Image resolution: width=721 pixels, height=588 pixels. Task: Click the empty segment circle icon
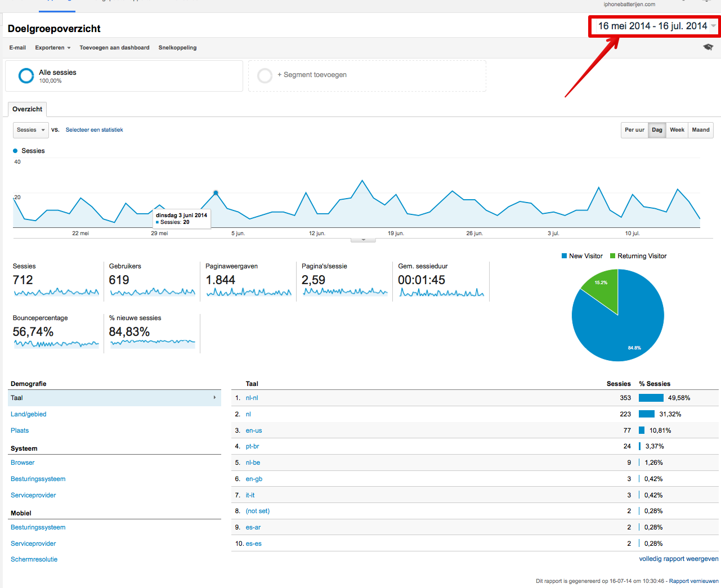click(x=265, y=75)
